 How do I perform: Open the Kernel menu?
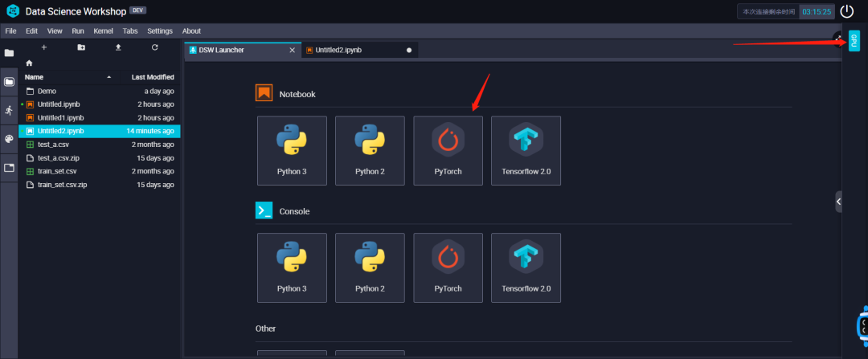104,31
